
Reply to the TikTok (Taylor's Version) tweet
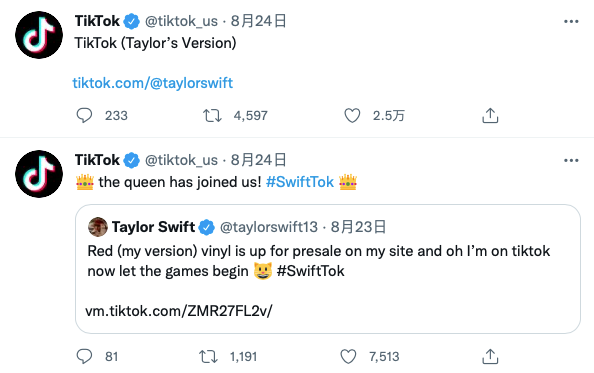point(84,115)
